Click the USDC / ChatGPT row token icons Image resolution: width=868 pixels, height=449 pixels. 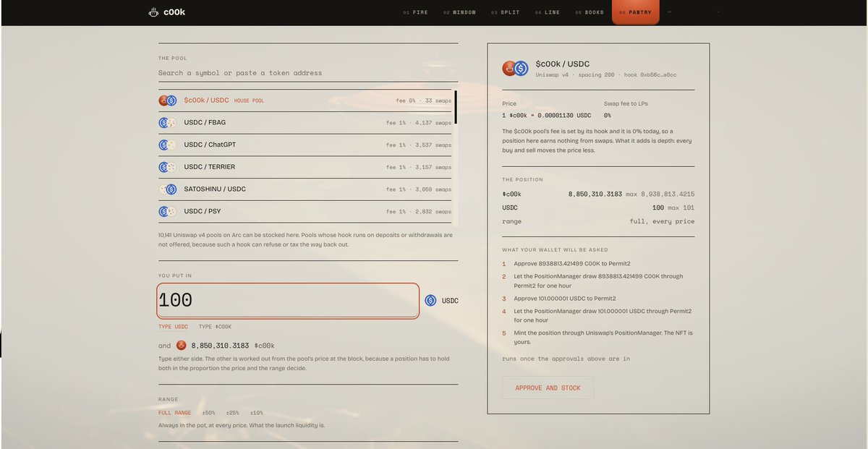tap(168, 145)
